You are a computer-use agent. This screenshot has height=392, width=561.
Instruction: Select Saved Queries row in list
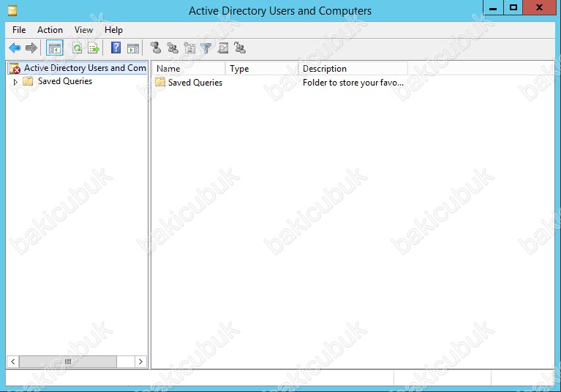[195, 83]
